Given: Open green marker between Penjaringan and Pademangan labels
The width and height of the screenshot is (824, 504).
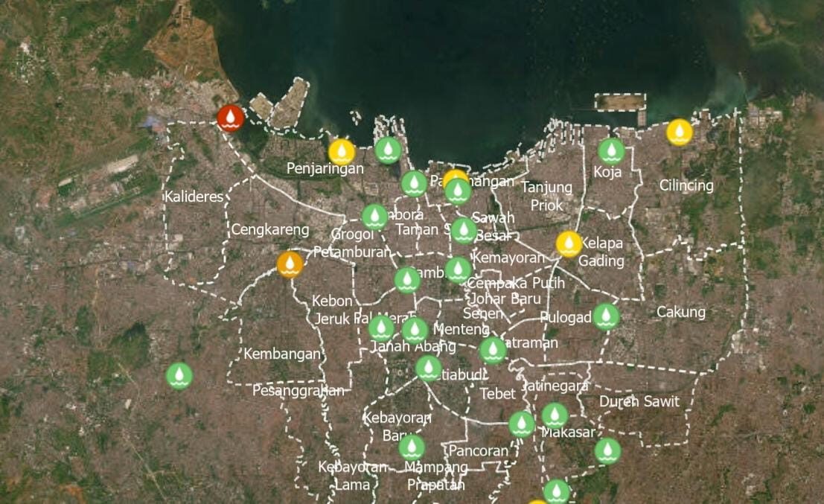Looking at the screenshot, I should coord(414,183).
